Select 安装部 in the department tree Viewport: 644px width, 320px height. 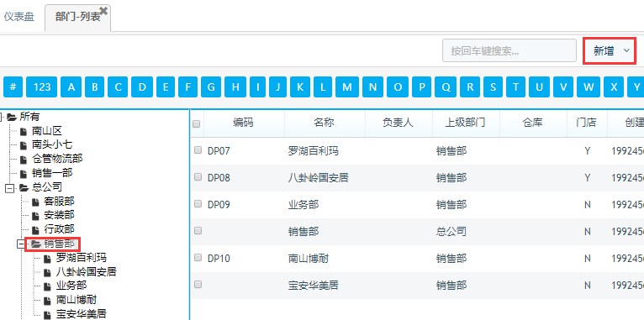pos(59,215)
